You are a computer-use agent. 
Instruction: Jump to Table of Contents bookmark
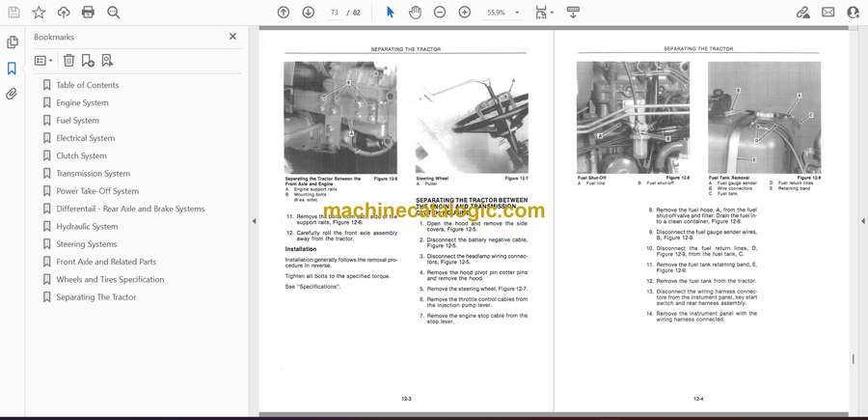coord(87,85)
